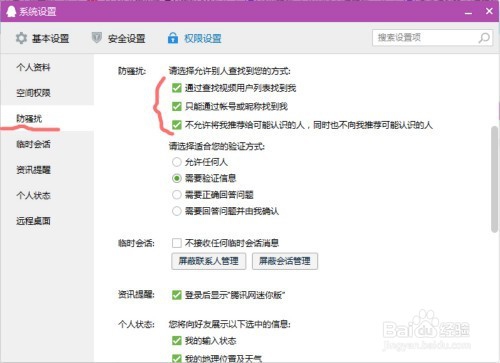Image resolution: width=500 pixels, height=363 pixels.
Task: Enable 不接收任何临时会话消息 checkbox
Action: tap(177, 243)
